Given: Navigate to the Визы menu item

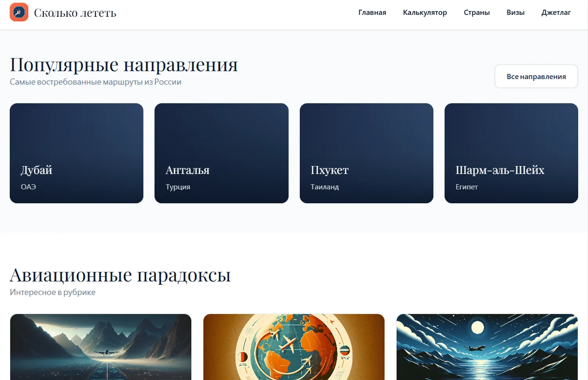Looking at the screenshot, I should tap(515, 13).
